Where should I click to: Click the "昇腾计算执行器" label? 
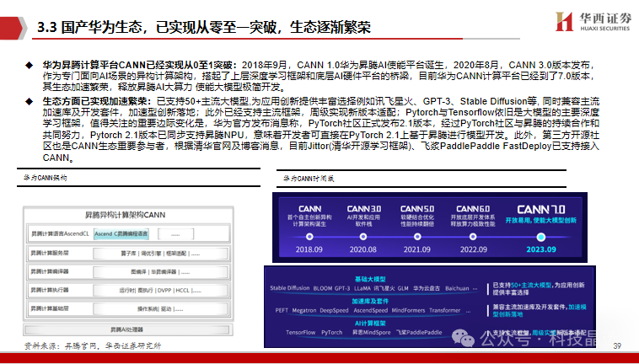point(50,290)
